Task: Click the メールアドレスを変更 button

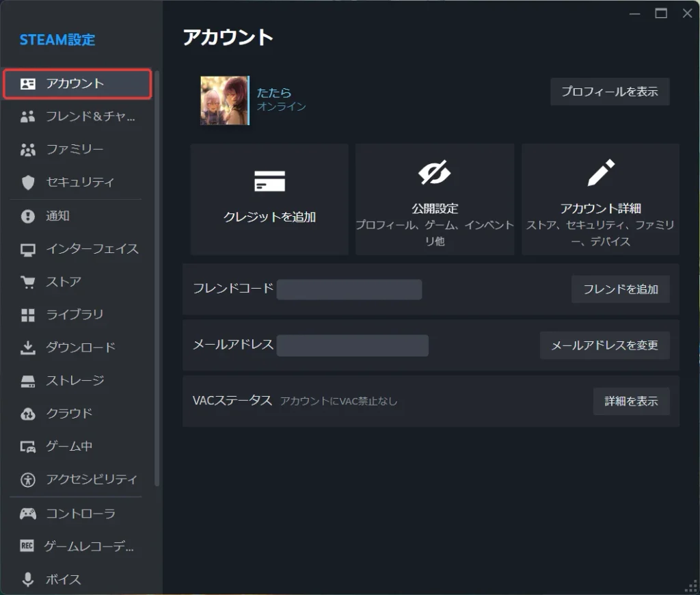Action: coord(604,345)
